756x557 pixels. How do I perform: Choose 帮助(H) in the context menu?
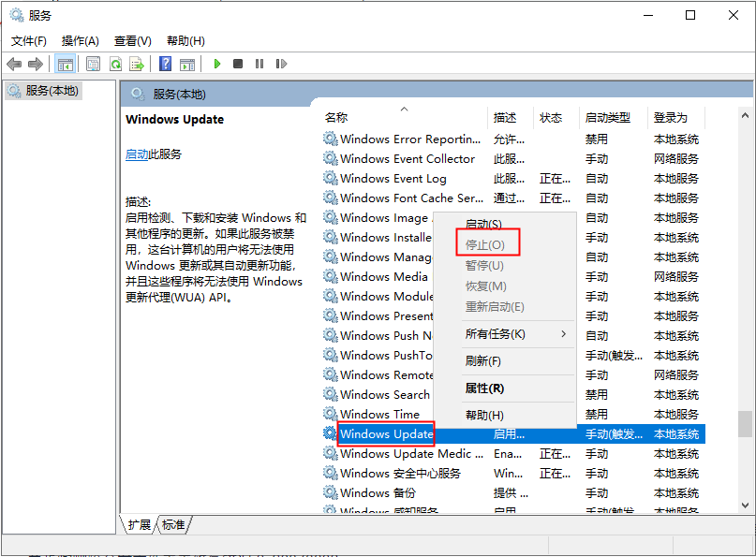tap(484, 415)
